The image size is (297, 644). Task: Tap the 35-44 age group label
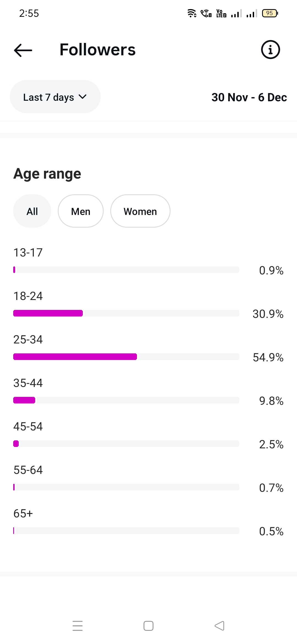click(x=28, y=383)
